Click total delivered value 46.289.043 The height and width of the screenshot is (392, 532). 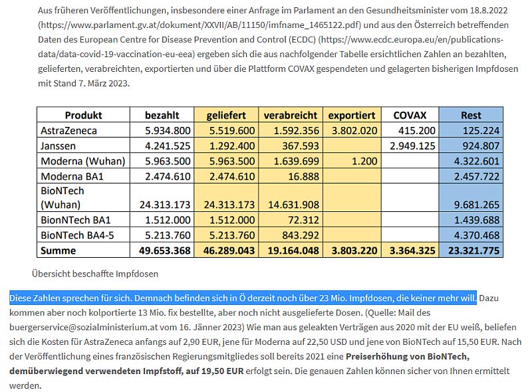click(229, 250)
